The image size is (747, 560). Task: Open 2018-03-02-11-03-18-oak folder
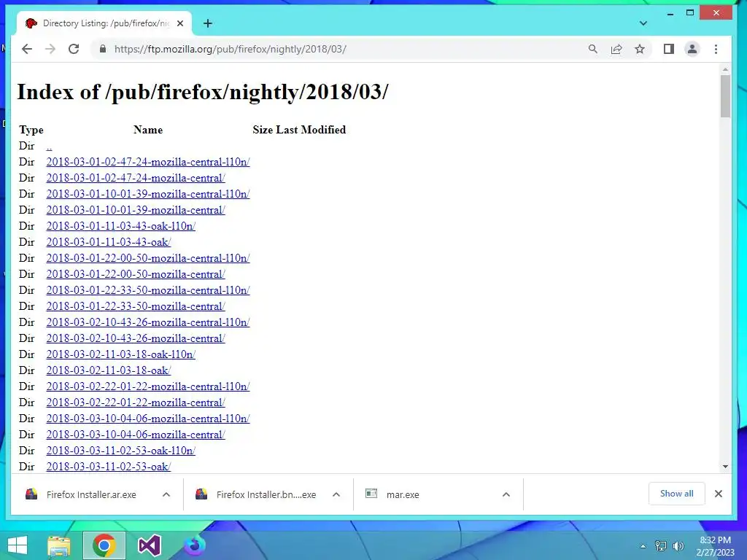(109, 370)
